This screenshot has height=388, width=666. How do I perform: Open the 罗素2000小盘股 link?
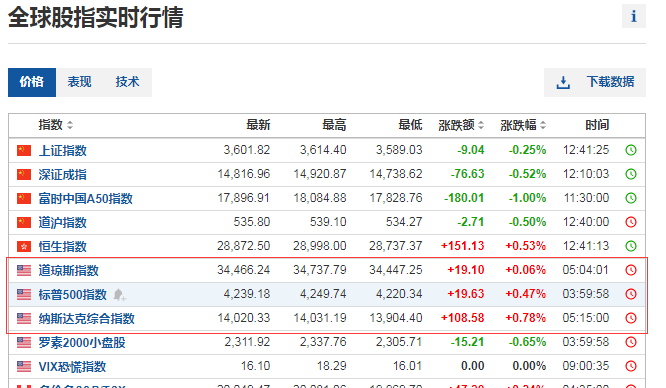[x=82, y=343]
